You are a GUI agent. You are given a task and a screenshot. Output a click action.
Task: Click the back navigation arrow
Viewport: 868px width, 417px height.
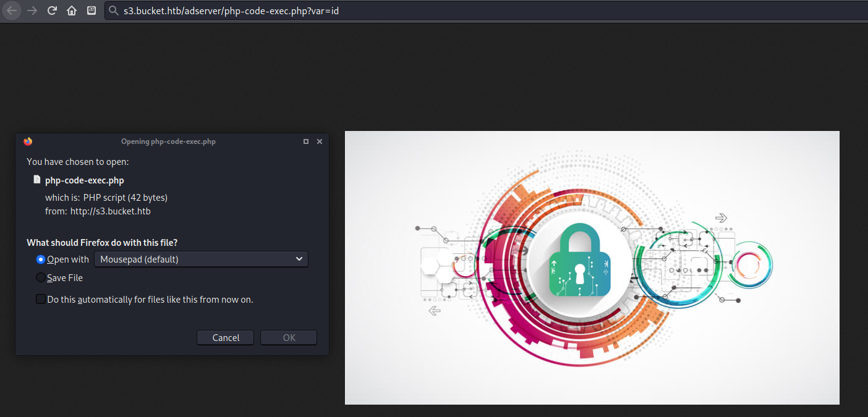(11, 11)
